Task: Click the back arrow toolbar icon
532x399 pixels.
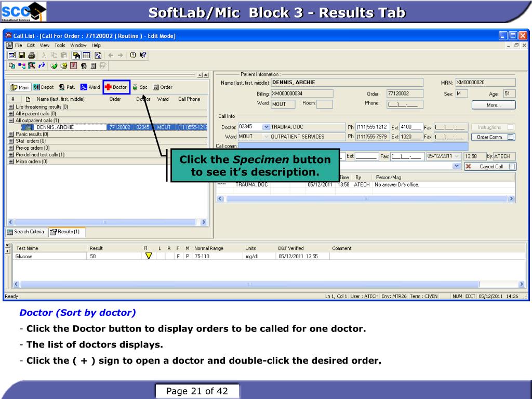Action: click(111, 55)
